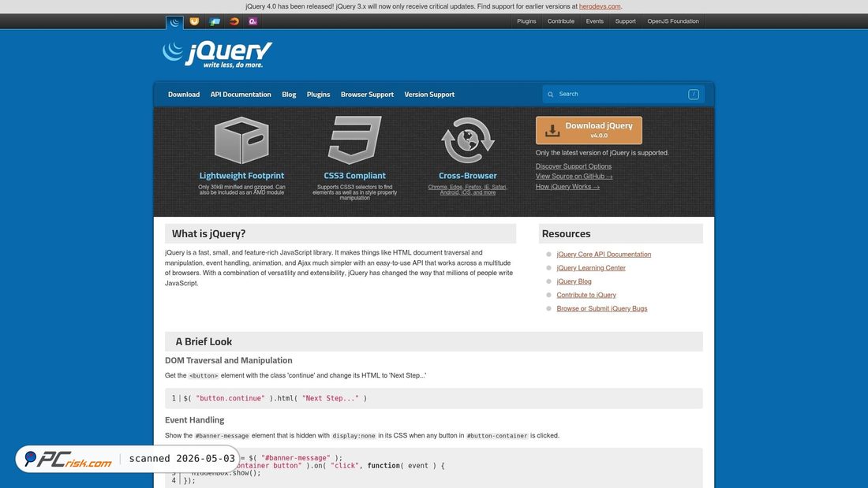The image size is (868, 488).
Task: Click the #button-container inline code
Action: coord(497,435)
